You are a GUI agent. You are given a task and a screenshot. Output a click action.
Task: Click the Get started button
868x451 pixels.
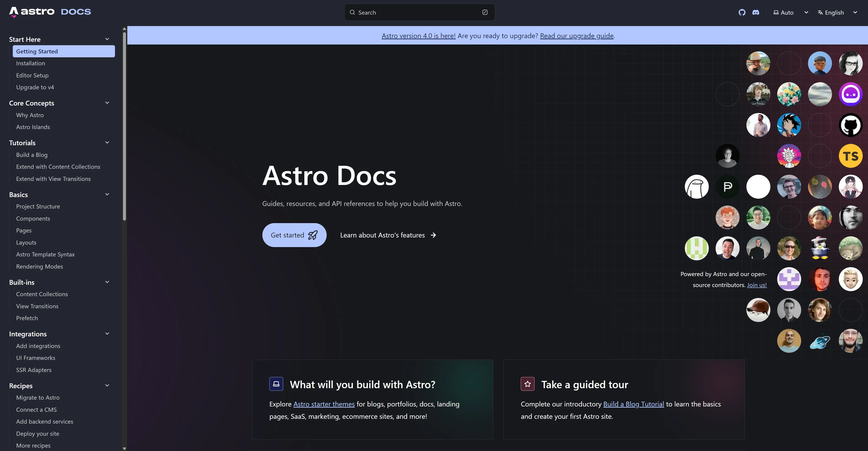tap(294, 235)
